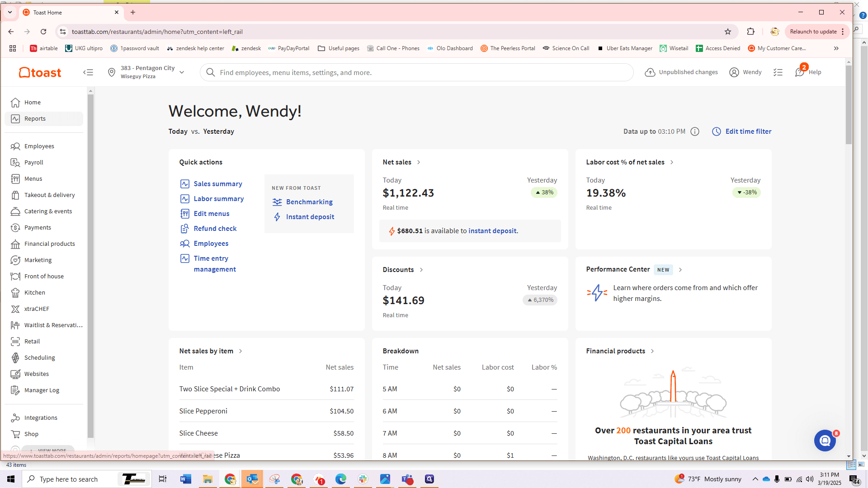Open File Explorer from the taskbar
This screenshot has width=868, height=488.
(x=208, y=479)
